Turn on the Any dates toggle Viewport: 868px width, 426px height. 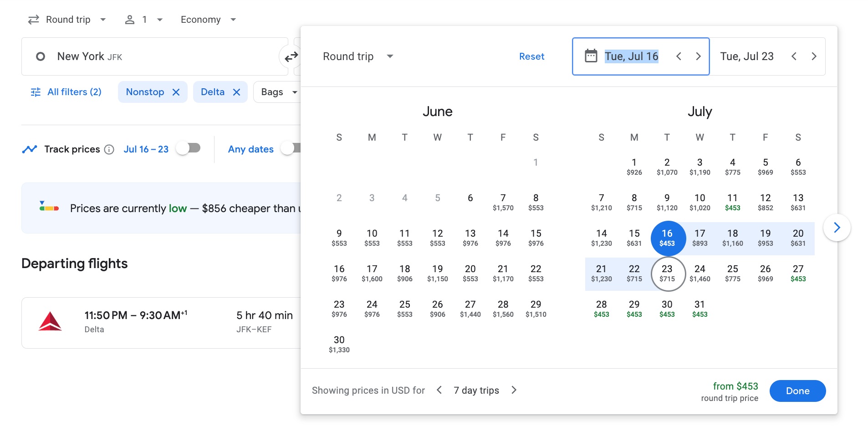click(293, 149)
